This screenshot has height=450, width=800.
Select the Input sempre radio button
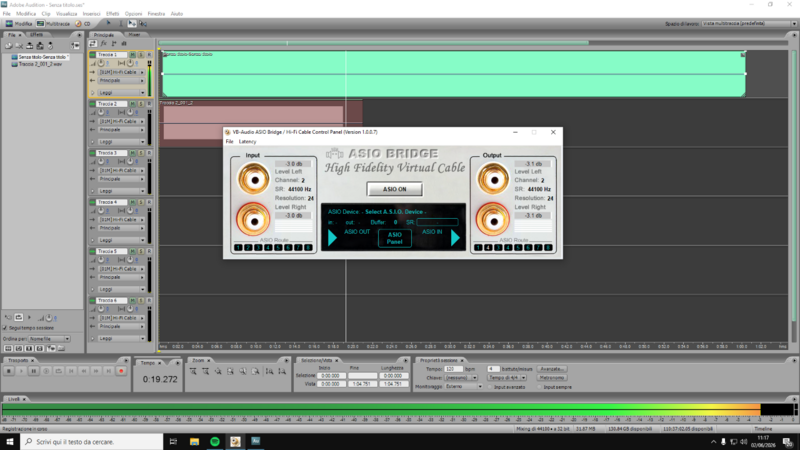click(539, 387)
